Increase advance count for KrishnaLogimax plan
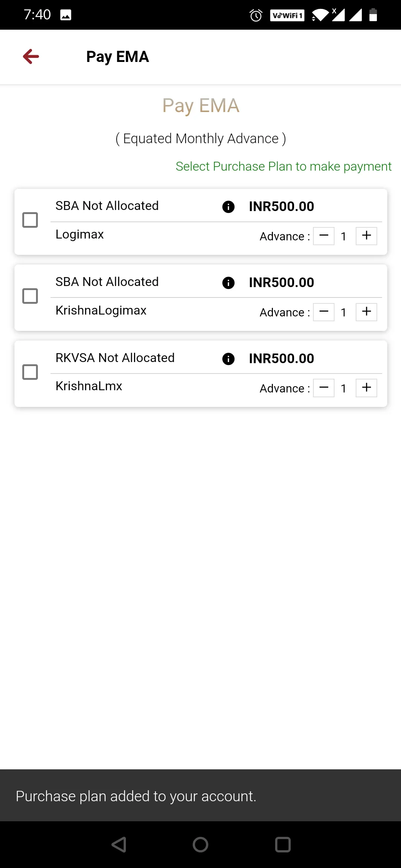The image size is (401, 868). pyautogui.click(x=366, y=312)
